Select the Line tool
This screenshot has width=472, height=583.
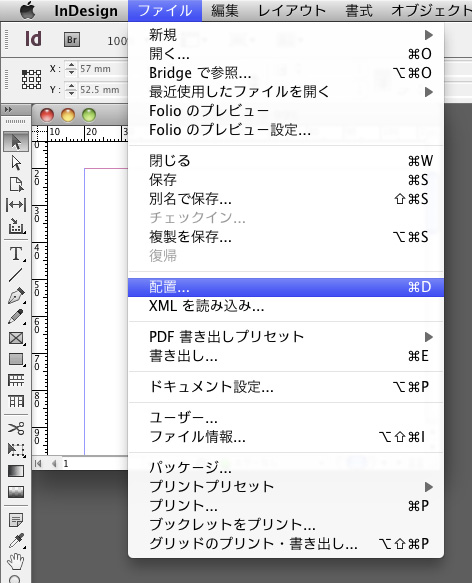16,275
